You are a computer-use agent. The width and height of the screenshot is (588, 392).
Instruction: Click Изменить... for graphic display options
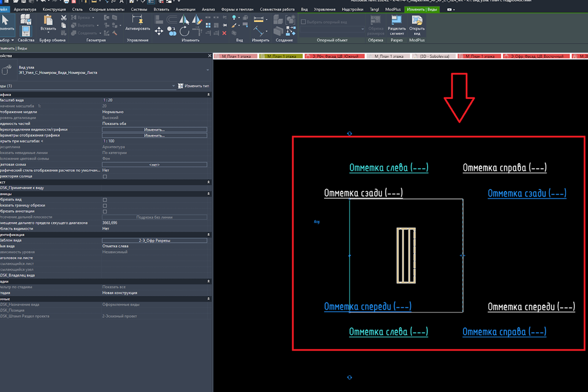click(154, 135)
